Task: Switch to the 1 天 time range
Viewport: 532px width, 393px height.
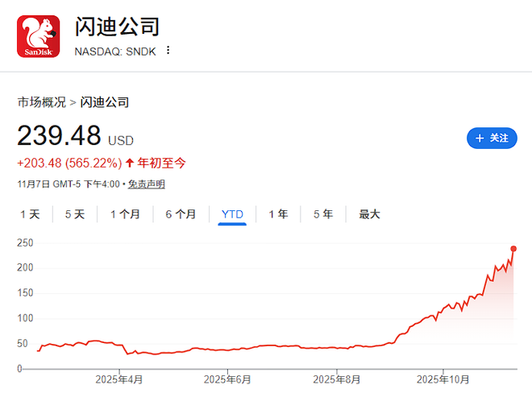Action: (29, 214)
